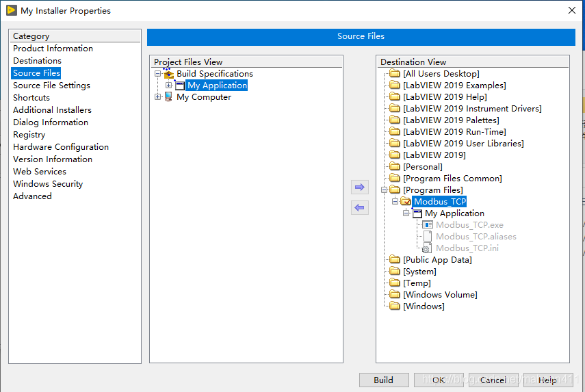585x392 pixels.
Task: Open the Registry category
Action: point(29,135)
